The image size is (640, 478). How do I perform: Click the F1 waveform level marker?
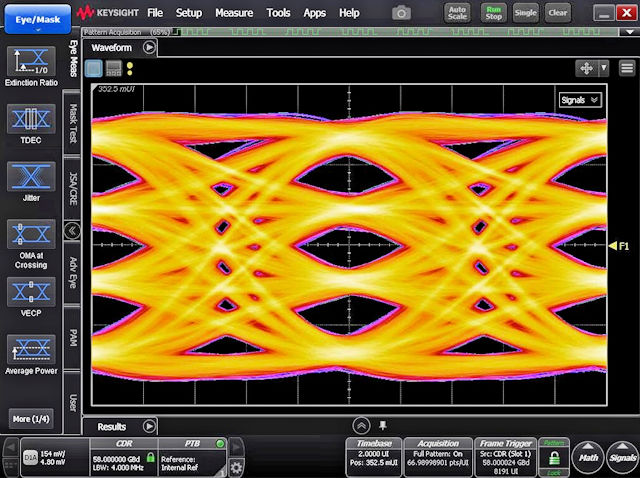pos(619,246)
